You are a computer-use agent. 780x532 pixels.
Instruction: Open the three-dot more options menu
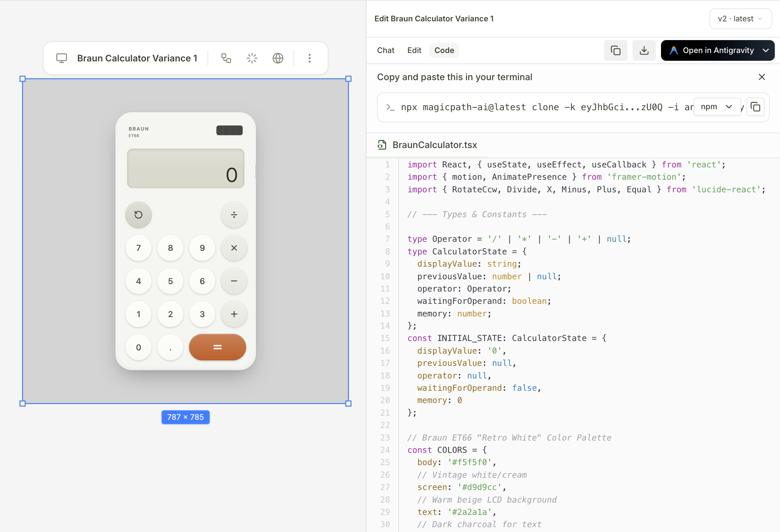pos(309,59)
